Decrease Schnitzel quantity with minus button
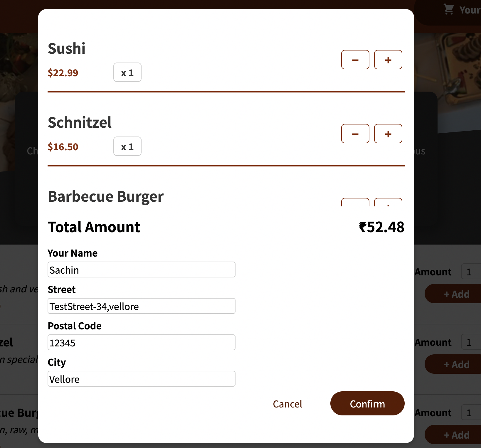This screenshot has width=481, height=448. (355, 134)
